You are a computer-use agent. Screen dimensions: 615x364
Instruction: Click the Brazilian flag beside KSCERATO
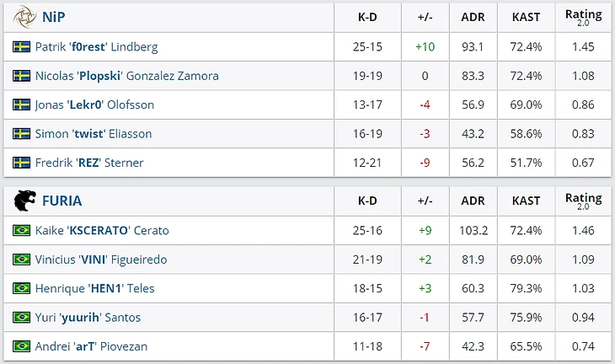pyautogui.click(x=21, y=230)
